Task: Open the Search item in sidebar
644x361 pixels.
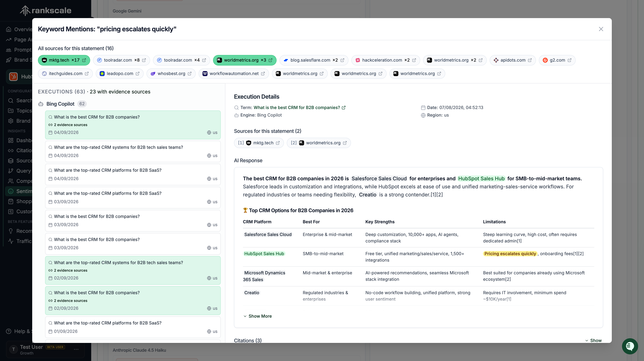Action: [20, 101]
